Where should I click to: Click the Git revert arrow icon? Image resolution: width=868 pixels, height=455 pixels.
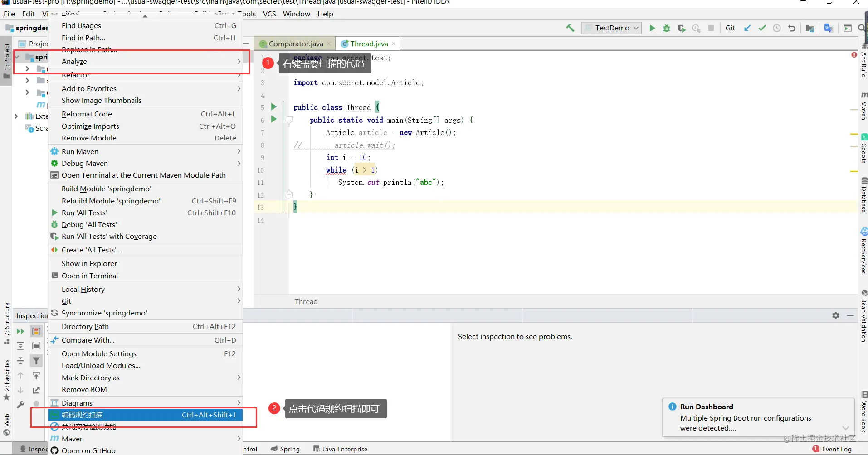(x=792, y=28)
